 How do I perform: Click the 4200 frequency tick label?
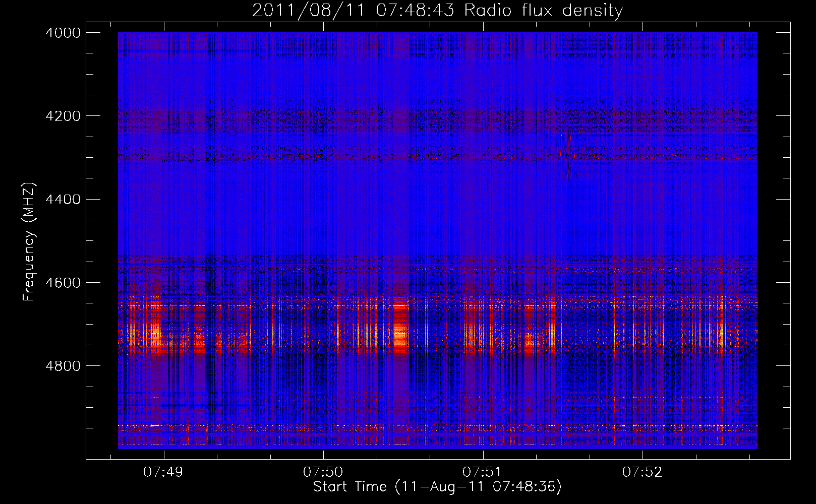63,116
